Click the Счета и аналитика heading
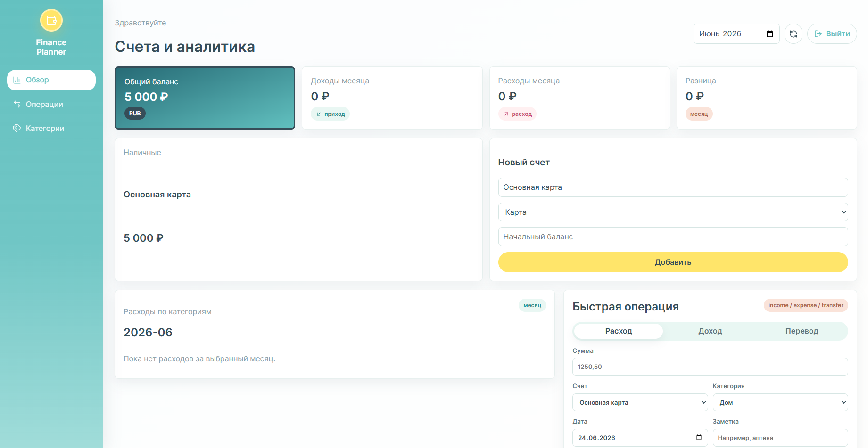Viewport: 868px width, 448px height. point(185,47)
